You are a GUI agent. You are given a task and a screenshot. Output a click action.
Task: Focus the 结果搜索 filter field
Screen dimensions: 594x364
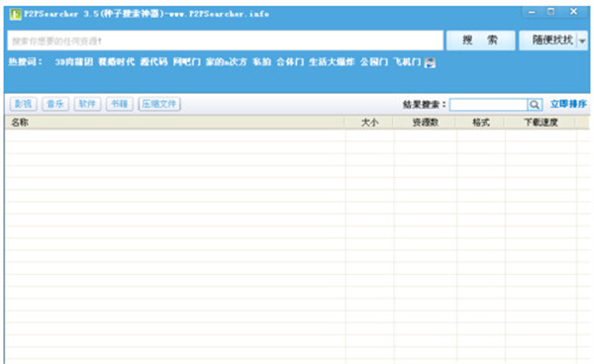pos(488,105)
